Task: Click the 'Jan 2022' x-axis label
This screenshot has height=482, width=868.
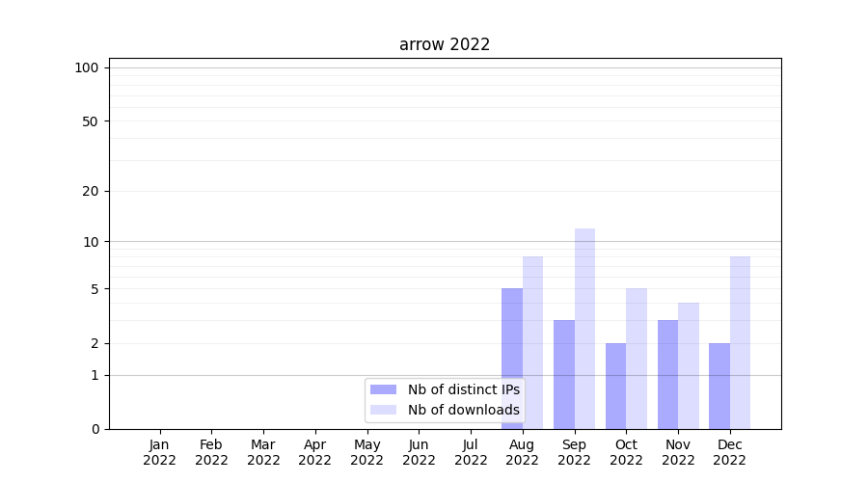Action: tap(159, 452)
